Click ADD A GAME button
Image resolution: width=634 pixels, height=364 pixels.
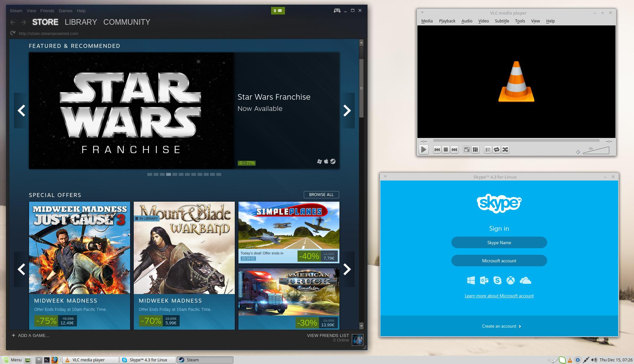30,335
